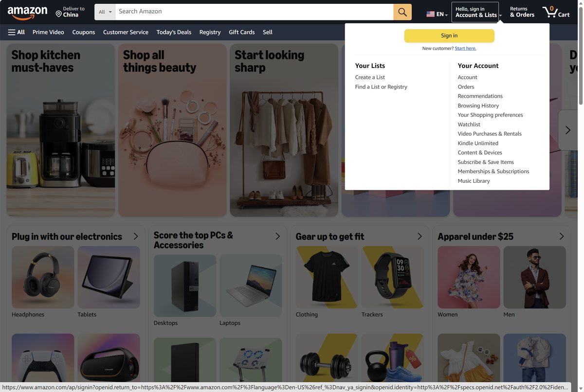
Task: Click the Deliver to China location
Action: pos(70,12)
